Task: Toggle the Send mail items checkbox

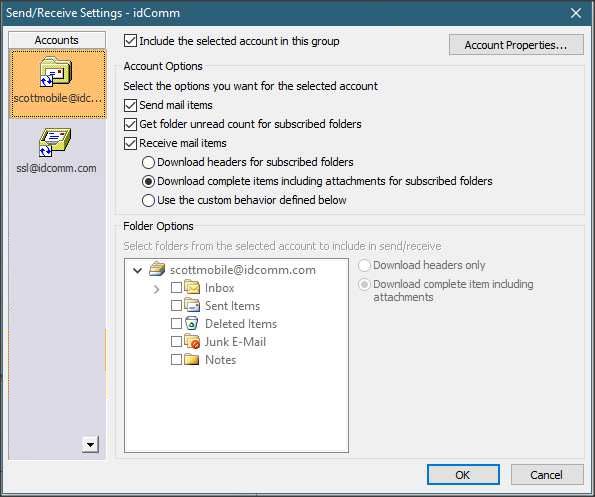Action: coord(130,105)
